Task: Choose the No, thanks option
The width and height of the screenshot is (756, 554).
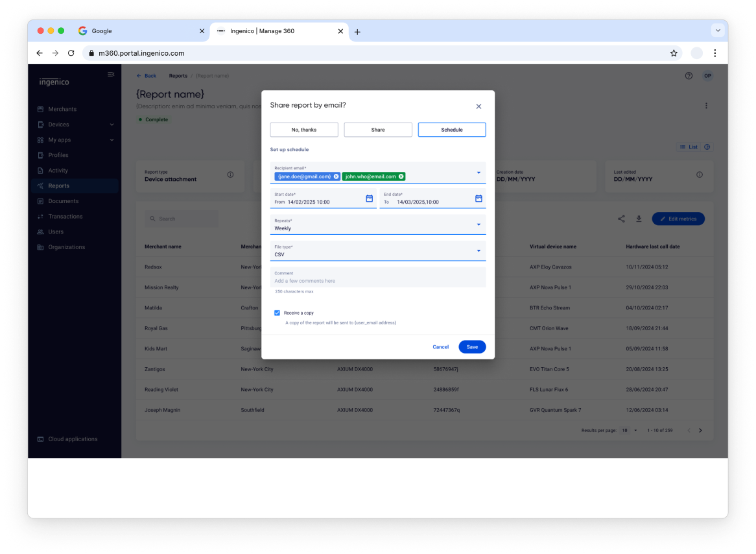Action: 304,130
